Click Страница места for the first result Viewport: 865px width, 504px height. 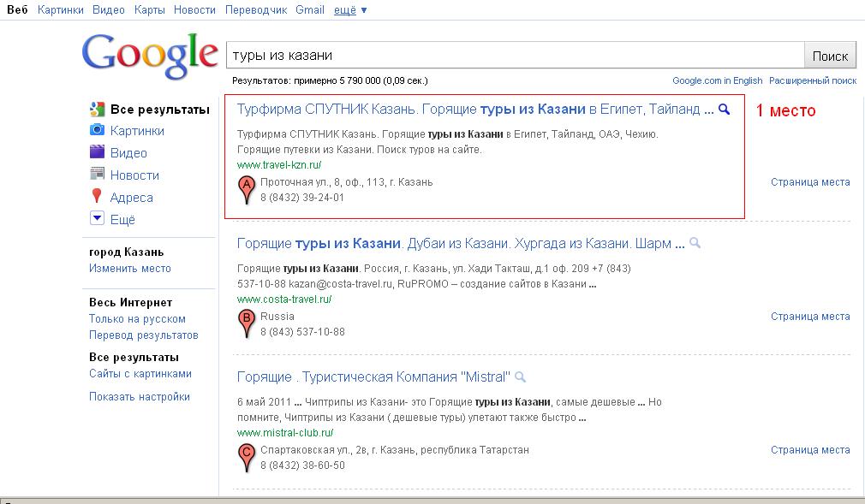pyautogui.click(x=810, y=181)
